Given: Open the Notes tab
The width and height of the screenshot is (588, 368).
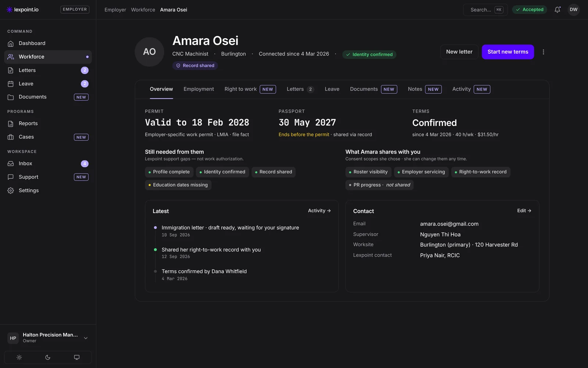Looking at the screenshot, I should pyautogui.click(x=425, y=89).
